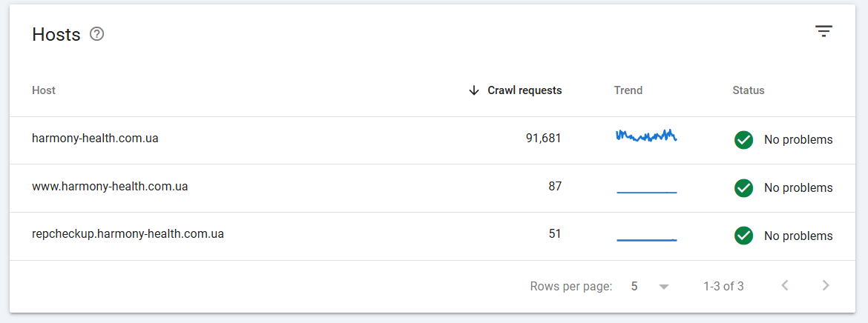868x323 pixels.
Task: Click the flat trend line for www host
Action: (646, 192)
